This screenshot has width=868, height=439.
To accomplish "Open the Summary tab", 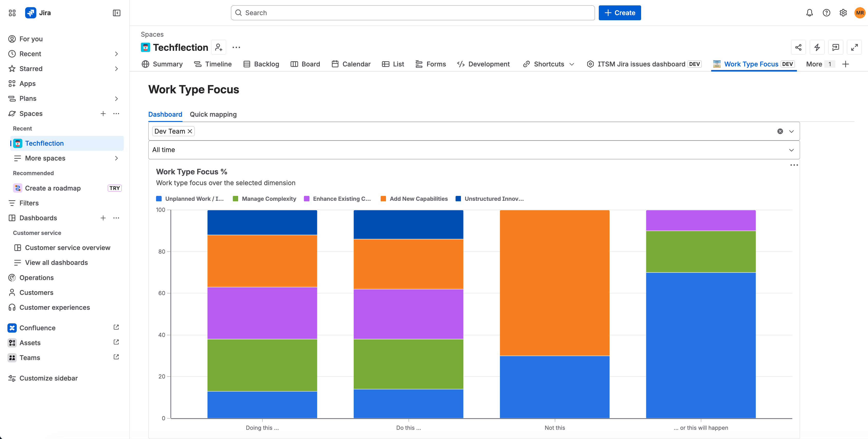I will tap(162, 64).
